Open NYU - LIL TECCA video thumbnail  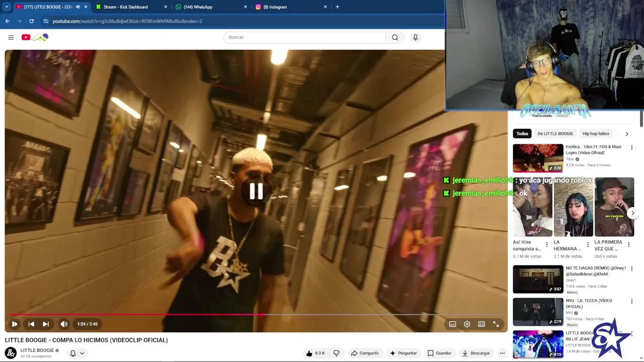tap(538, 312)
